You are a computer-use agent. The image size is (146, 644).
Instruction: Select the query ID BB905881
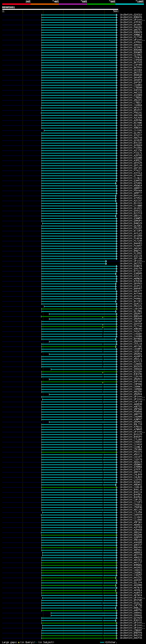coord(8,7)
